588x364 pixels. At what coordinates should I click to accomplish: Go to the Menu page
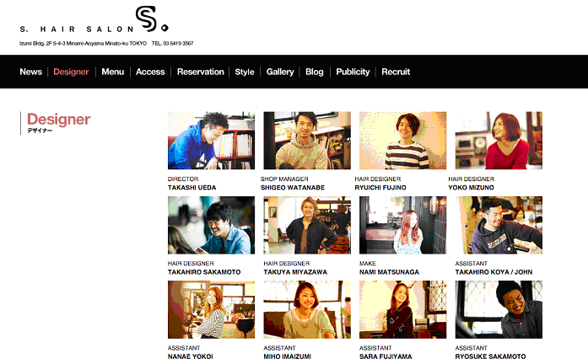pyautogui.click(x=112, y=72)
